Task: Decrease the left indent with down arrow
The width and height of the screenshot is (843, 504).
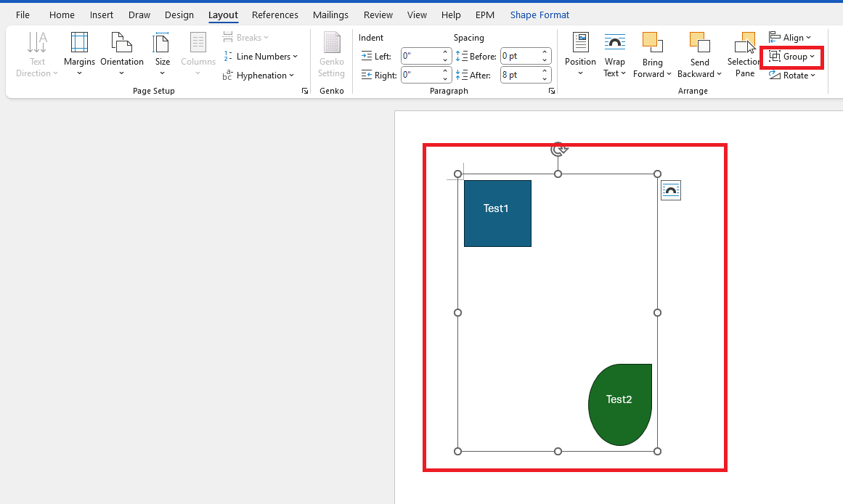Action: [x=445, y=60]
